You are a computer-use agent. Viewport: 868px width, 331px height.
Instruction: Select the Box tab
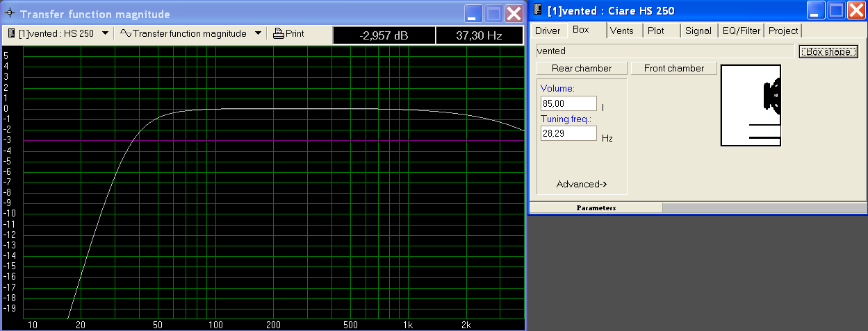[x=580, y=30]
